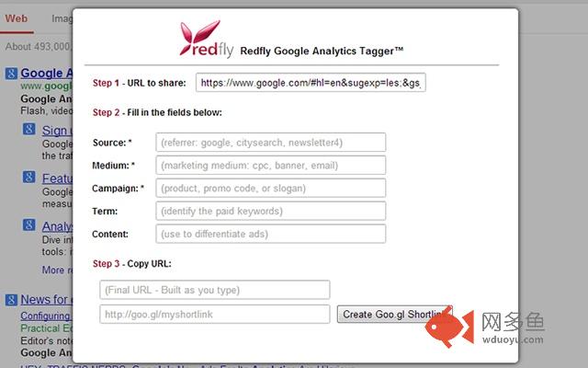
Task: Click icon beside Analy... sublink
Action: click(x=28, y=225)
